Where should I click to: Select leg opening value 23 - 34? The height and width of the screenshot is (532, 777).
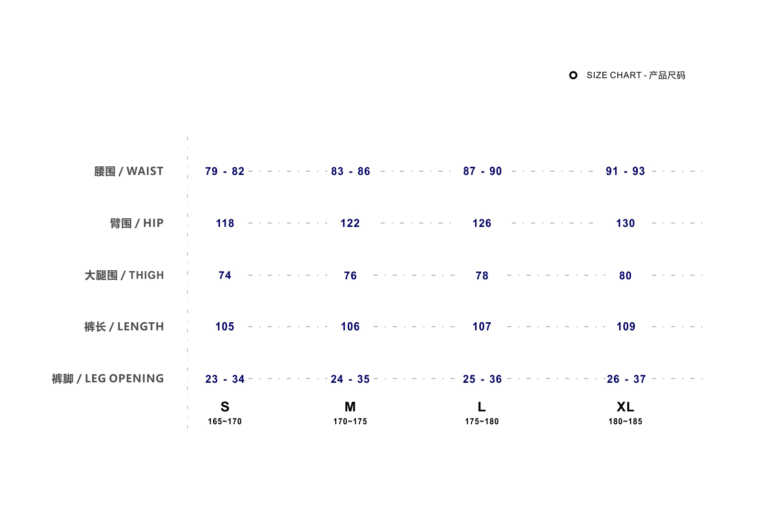tap(225, 379)
